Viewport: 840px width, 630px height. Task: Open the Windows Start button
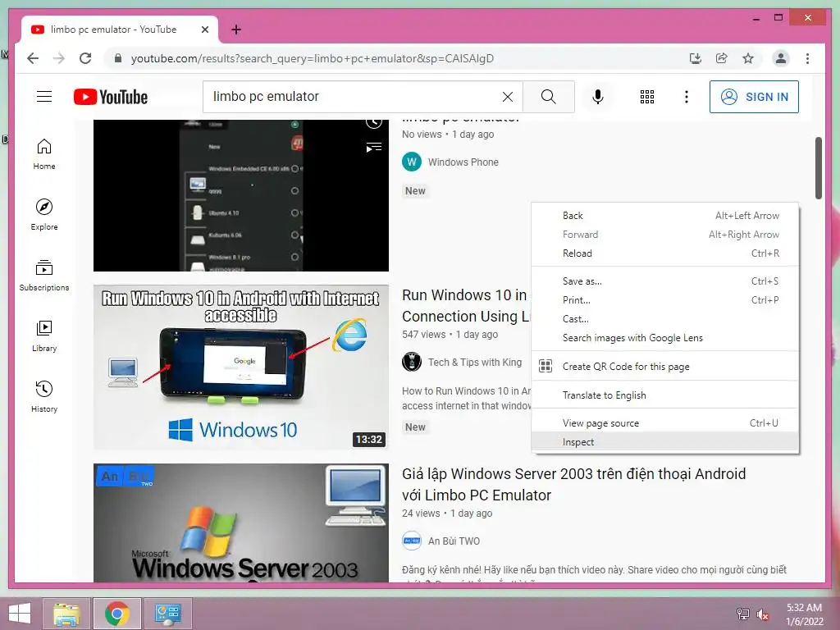coord(20,614)
